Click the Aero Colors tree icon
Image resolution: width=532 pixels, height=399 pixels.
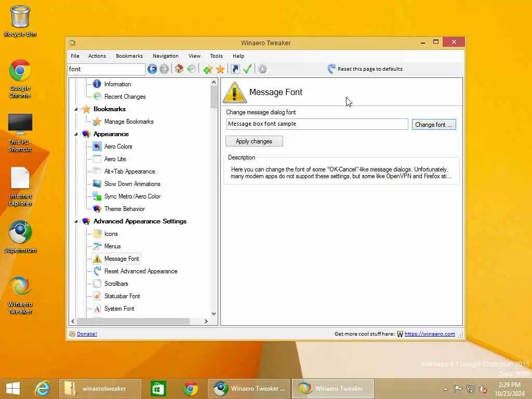[97, 146]
